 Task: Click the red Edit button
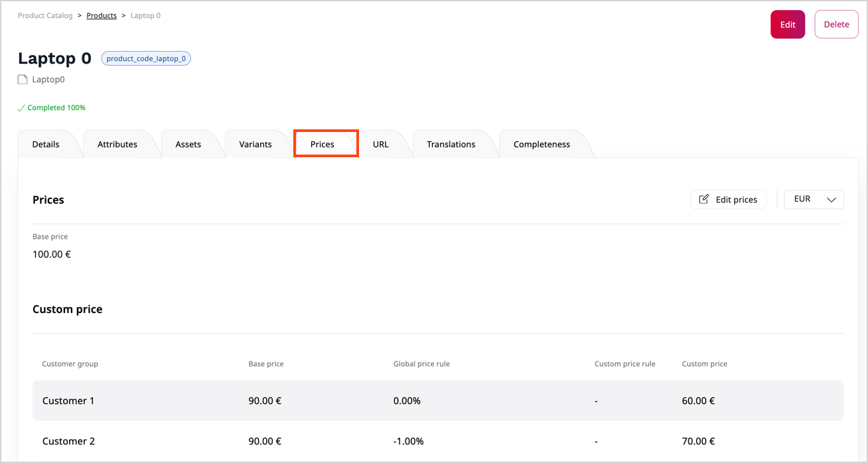click(787, 25)
